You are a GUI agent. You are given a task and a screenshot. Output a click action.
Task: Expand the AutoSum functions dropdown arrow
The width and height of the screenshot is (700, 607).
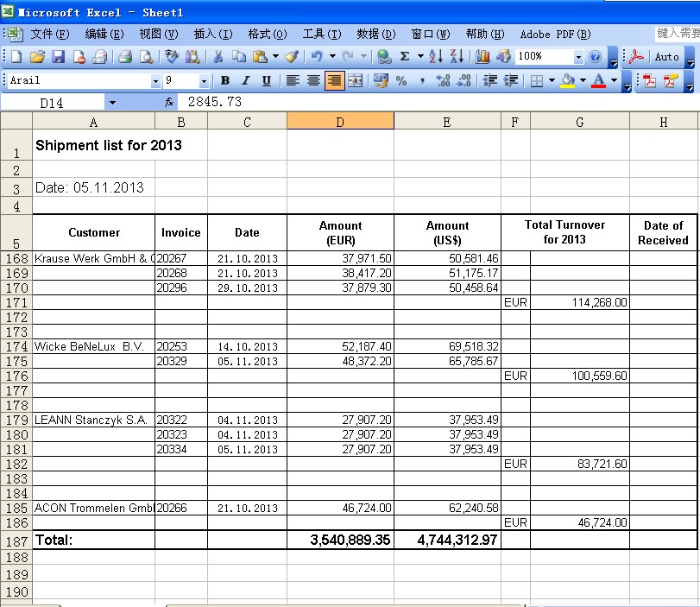click(x=420, y=57)
